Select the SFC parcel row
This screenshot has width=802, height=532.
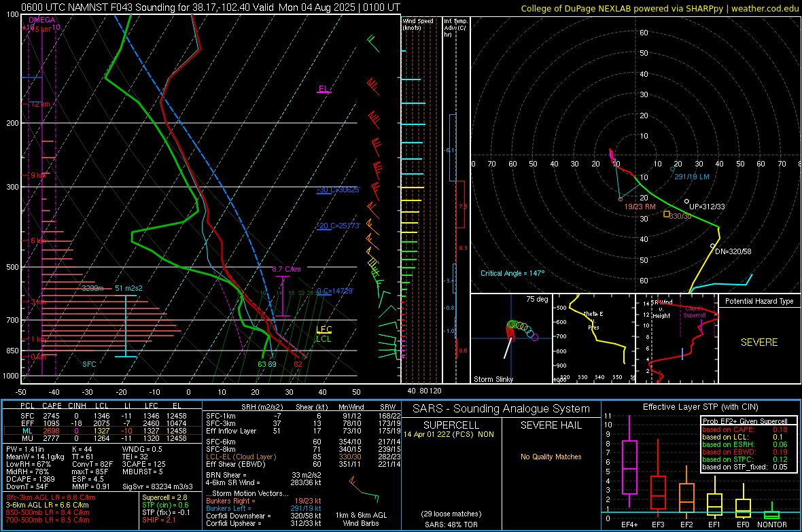coord(103,416)
